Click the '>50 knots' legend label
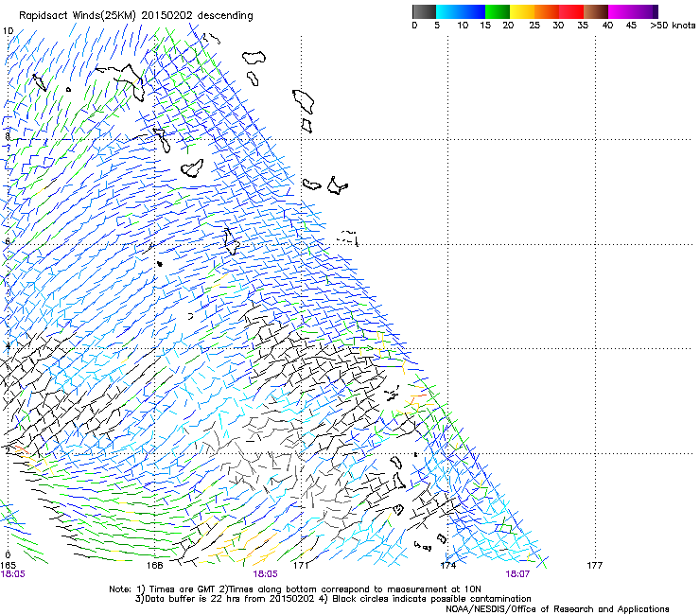Image resolution: width=700 pixels, height=615 pixels. (673, 26)
